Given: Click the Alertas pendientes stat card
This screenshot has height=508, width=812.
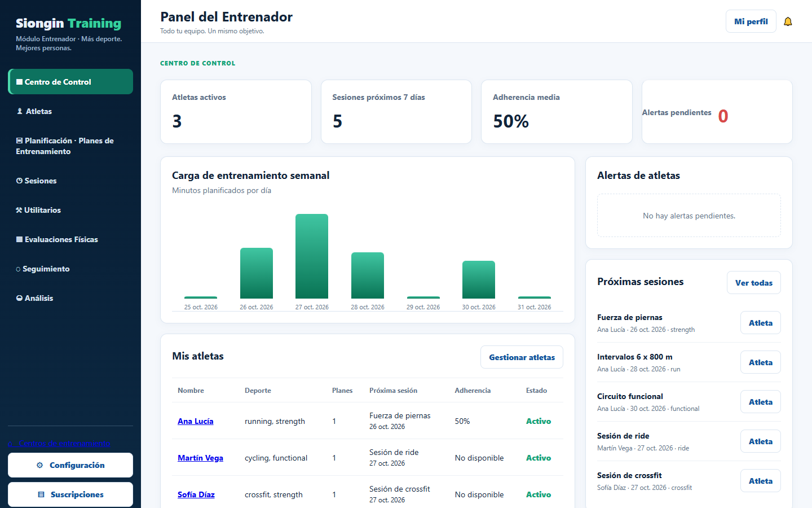Looking at the screenshot, I should [x=717, y=112].
